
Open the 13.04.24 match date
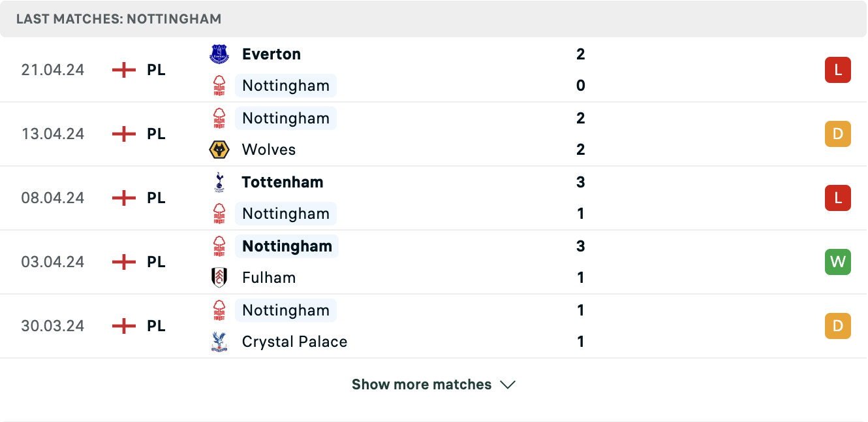(53, 134)
